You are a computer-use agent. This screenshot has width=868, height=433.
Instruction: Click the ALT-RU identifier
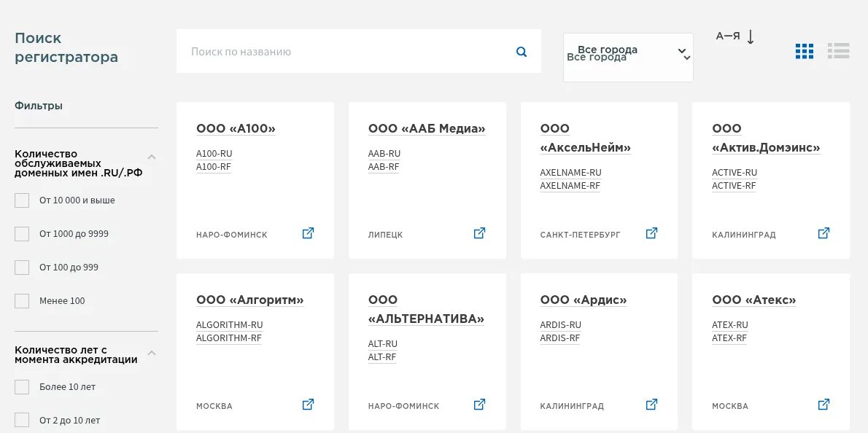(x=383, y=344)
